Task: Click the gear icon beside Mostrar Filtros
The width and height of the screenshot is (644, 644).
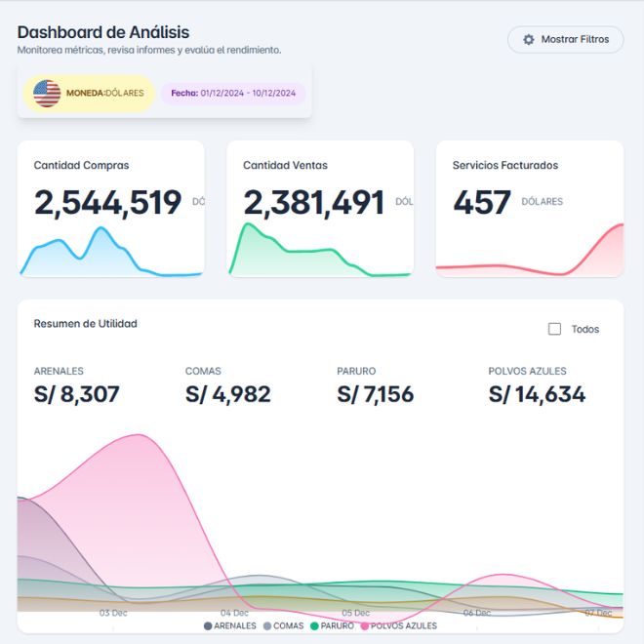Action: [x=529, y=40]
